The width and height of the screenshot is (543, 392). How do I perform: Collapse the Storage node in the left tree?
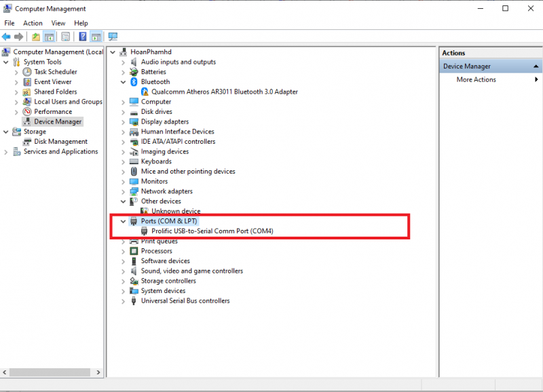pyautogui.click(x=6, y=132)
